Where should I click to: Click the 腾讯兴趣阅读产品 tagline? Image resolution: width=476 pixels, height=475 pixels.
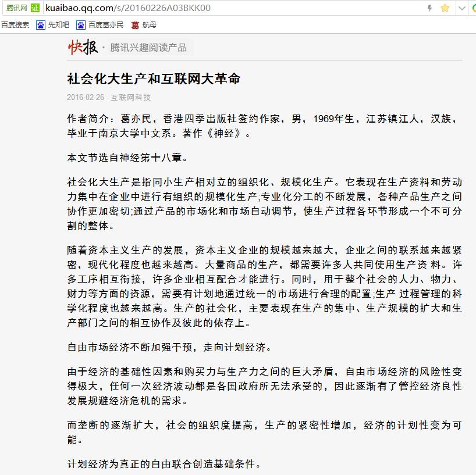click(148, 48)
